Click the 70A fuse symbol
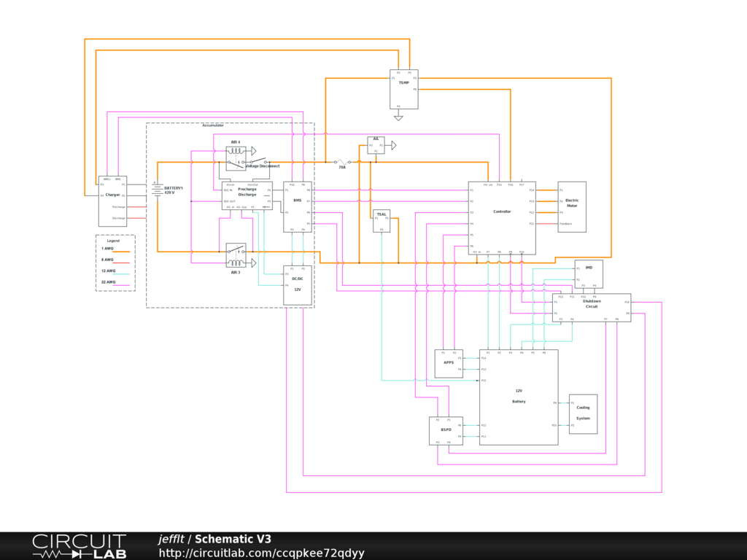 click(341, 162)
